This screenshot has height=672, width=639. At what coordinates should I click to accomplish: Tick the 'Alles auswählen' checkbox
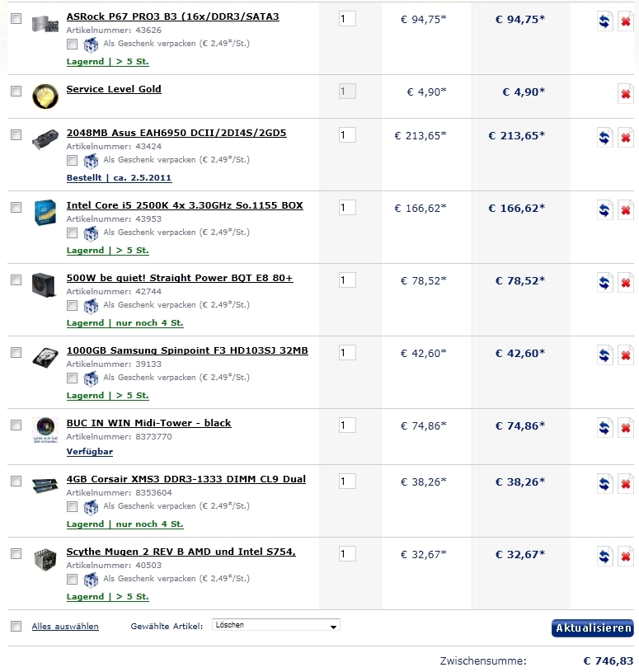click(x=16, y=627)
